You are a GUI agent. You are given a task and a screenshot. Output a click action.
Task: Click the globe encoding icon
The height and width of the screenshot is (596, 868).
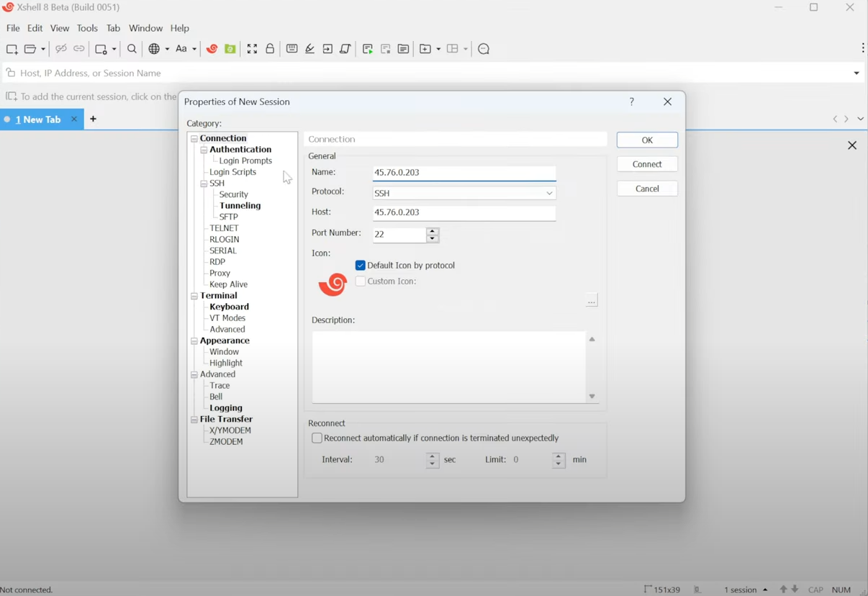tap(154, 50)
